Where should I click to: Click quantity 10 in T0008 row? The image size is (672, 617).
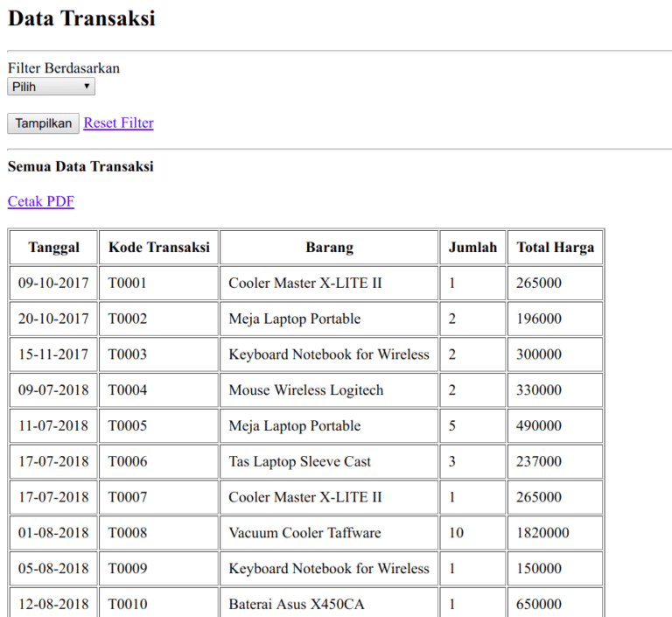[472, 532]
